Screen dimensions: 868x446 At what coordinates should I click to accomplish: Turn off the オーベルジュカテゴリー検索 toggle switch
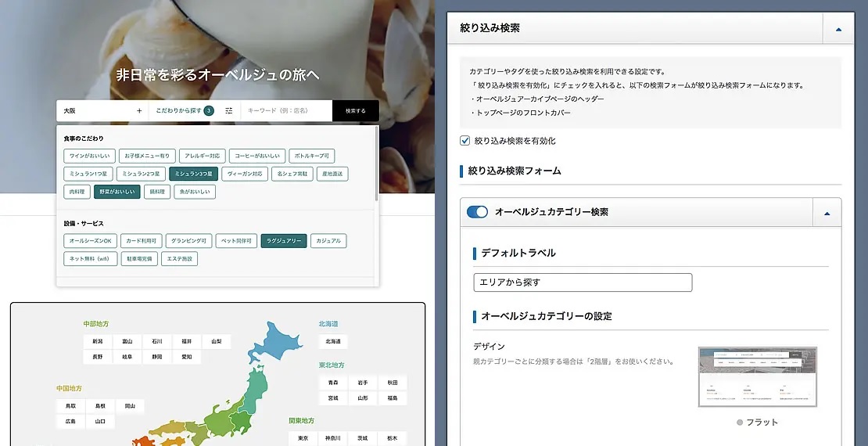tap(477, 212)
